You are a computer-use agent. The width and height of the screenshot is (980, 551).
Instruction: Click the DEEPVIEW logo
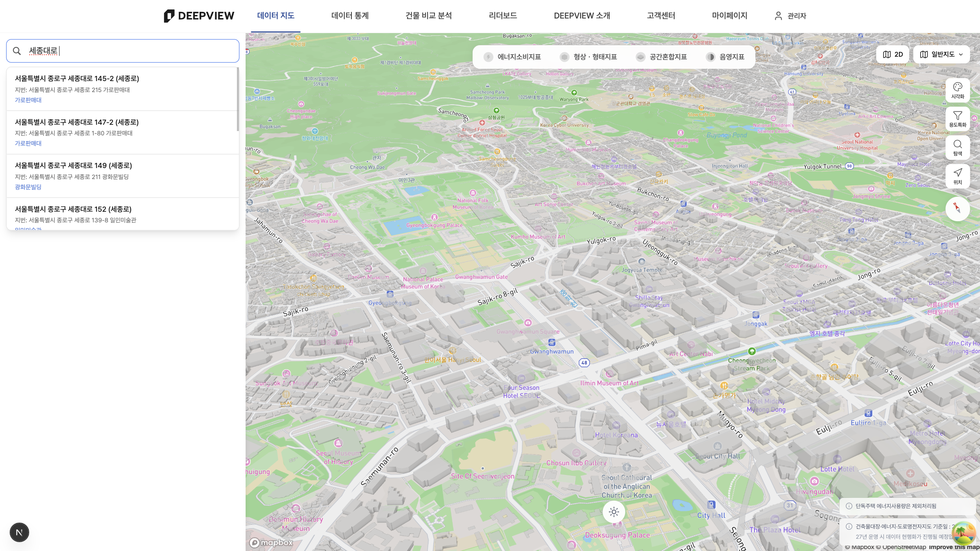tap(199, 16)
